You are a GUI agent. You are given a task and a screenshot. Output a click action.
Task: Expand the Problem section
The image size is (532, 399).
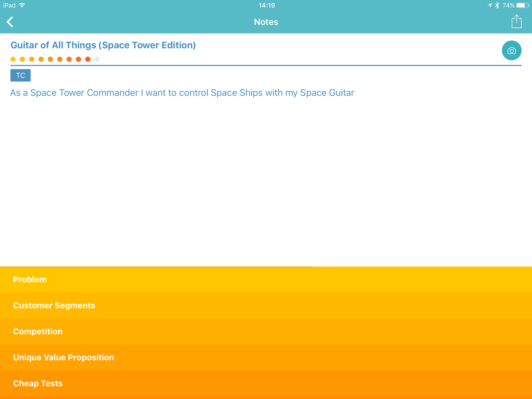coord(30,280)
